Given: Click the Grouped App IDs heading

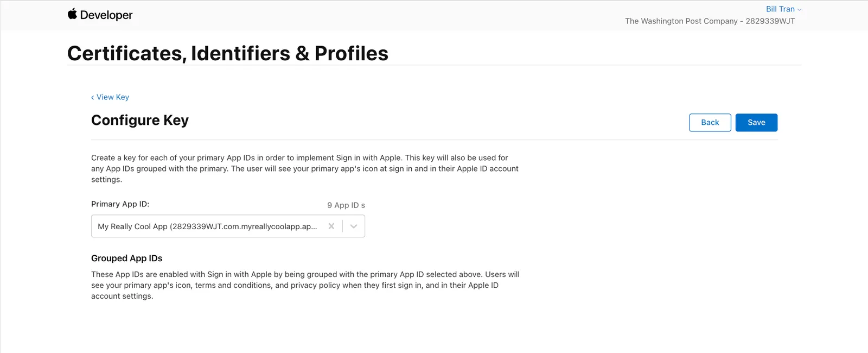Looking at the screenshot, I should [x=127, y=259].
